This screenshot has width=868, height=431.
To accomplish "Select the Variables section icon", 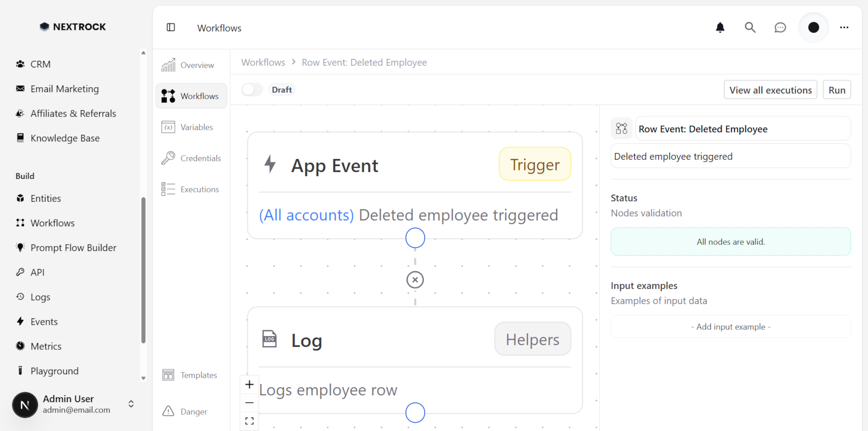I will click(x=168, y=127).
